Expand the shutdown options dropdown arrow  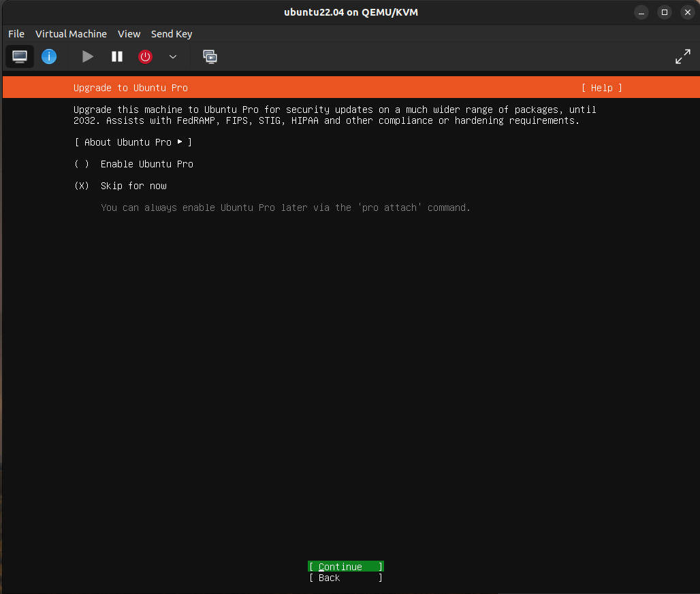pos(173,56)
